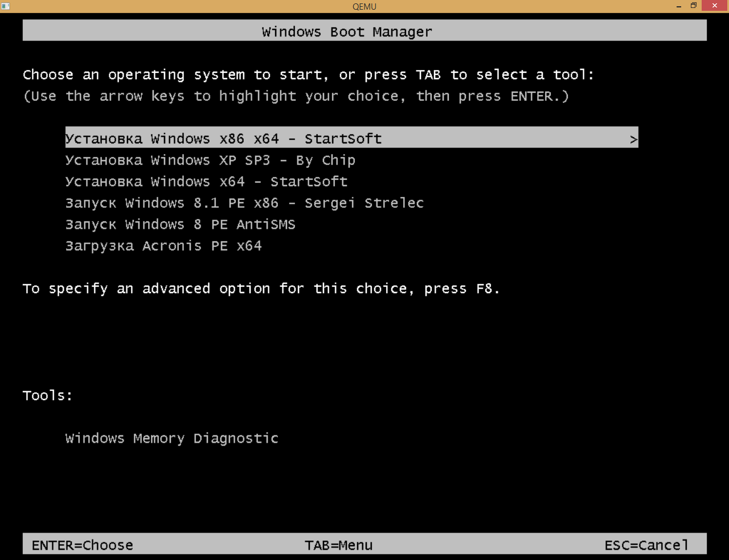Click ENTER=Choose in the bottom bar
Viewport: 729px width, 560px height.
pos(82,545)
